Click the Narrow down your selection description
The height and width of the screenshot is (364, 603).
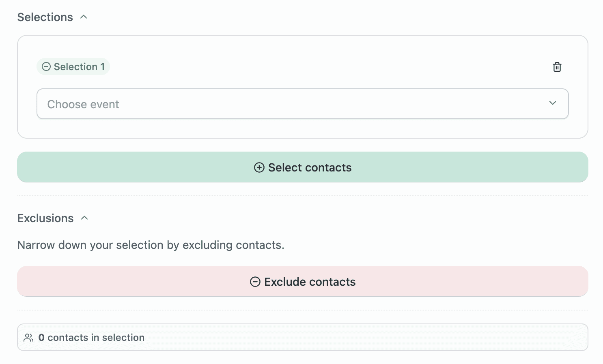[x=151, y=245]
